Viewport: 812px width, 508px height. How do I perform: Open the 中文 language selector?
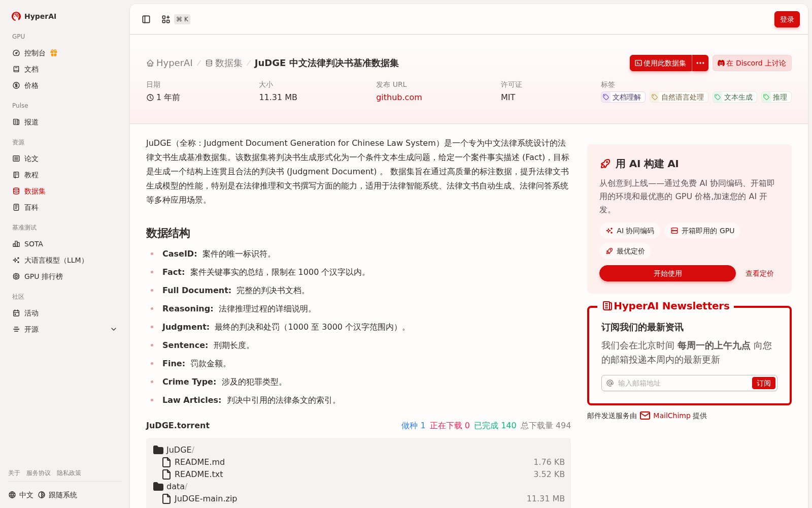pyautogui.click(x=21, y=495)
